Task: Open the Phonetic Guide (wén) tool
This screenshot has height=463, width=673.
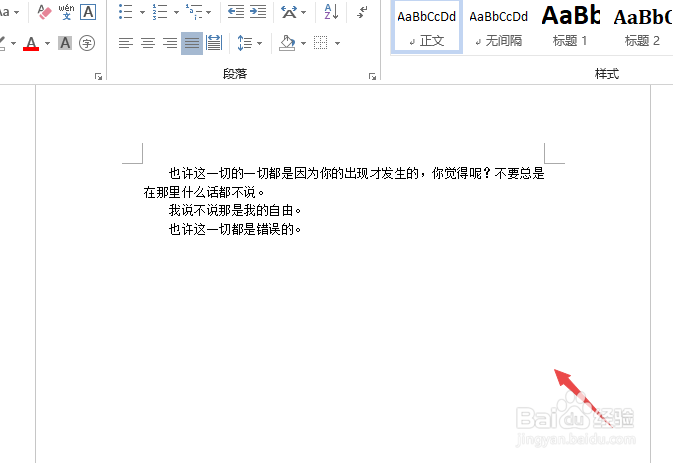Action: (x=66, y=12)
